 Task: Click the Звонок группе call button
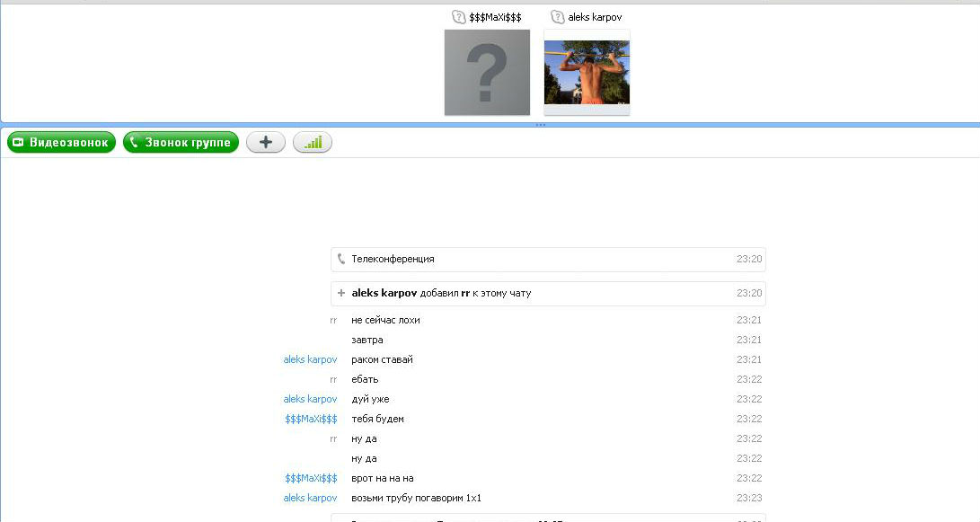(181, 143)
